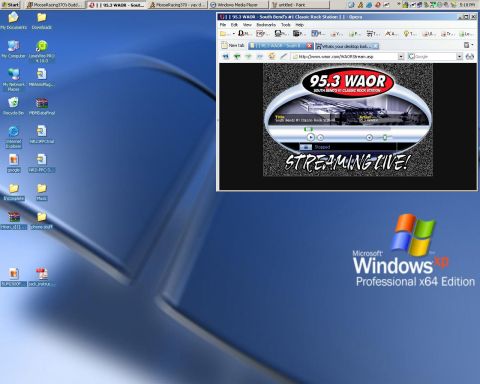Close the 95.3 WAOR tab
The image size is (480, 384).
point(309,46)
